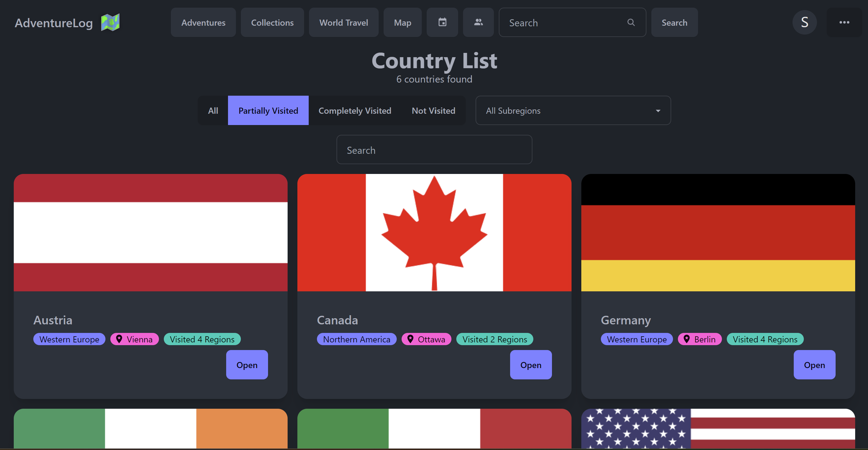Navigate to the Map page

(402, 22)
